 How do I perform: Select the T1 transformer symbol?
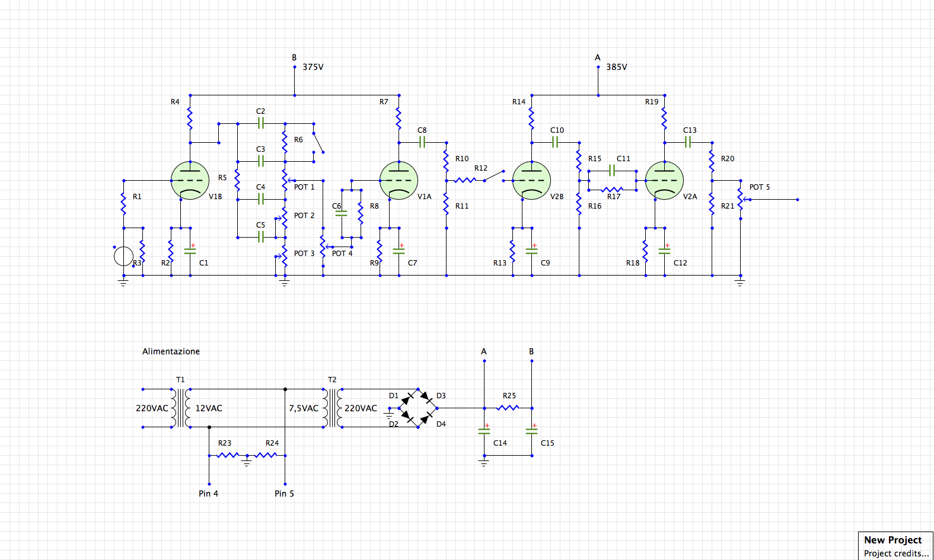point(180,408)
